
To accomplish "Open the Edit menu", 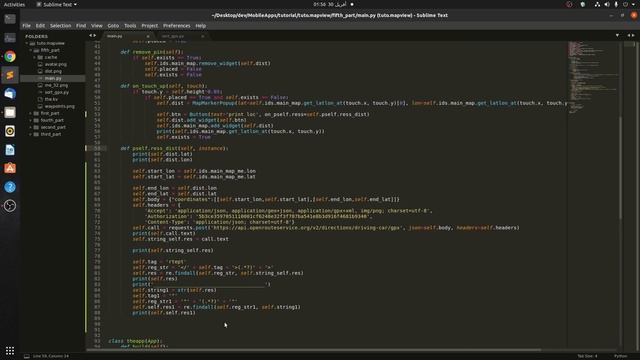I will coord(40,26).
